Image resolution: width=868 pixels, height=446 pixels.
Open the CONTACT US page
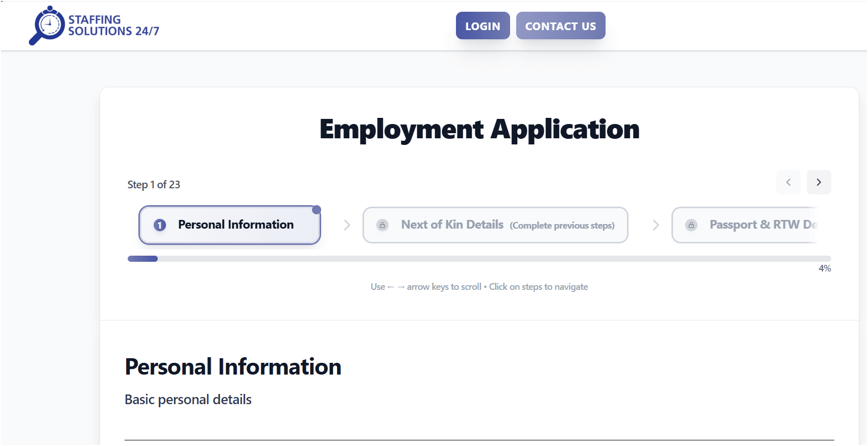[x=561, y=26]
